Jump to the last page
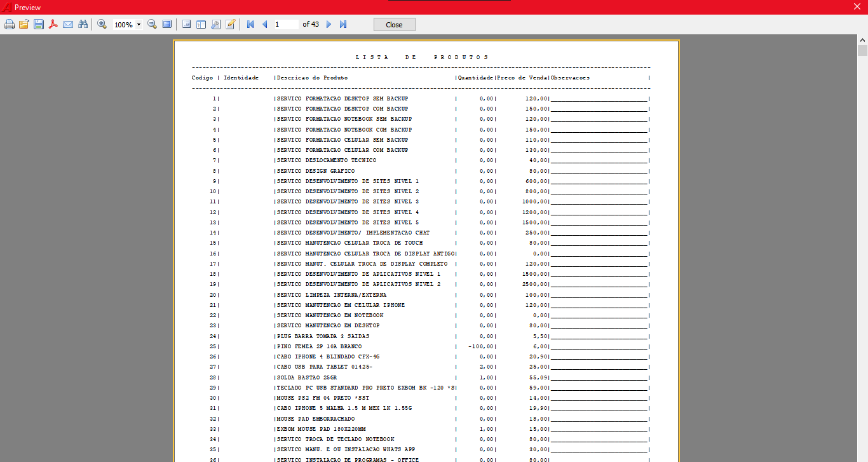Viewport: 868px width, 462px height. point(343,24)
